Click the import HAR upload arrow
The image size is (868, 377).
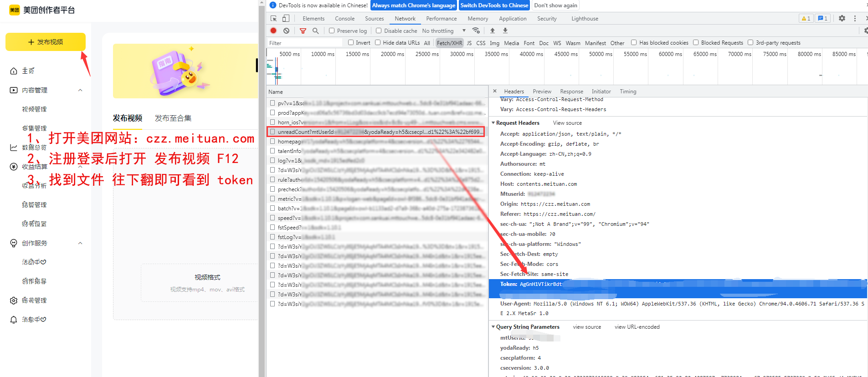point(492,31)
